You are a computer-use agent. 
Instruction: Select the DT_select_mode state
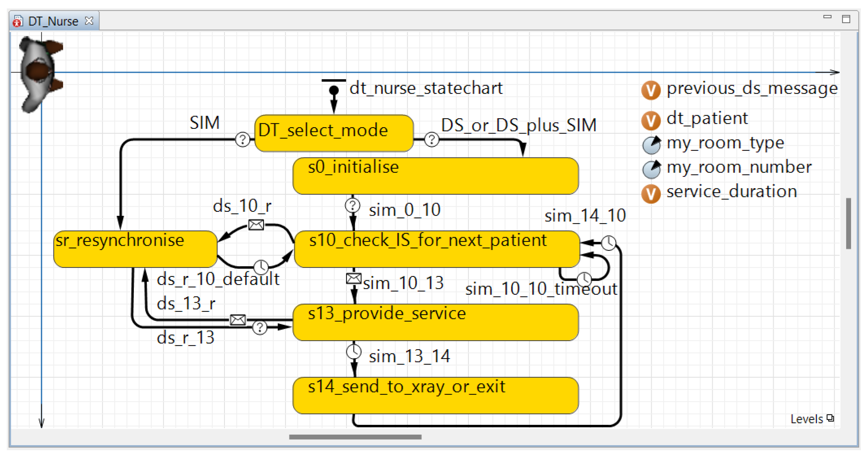pos(334,133)
